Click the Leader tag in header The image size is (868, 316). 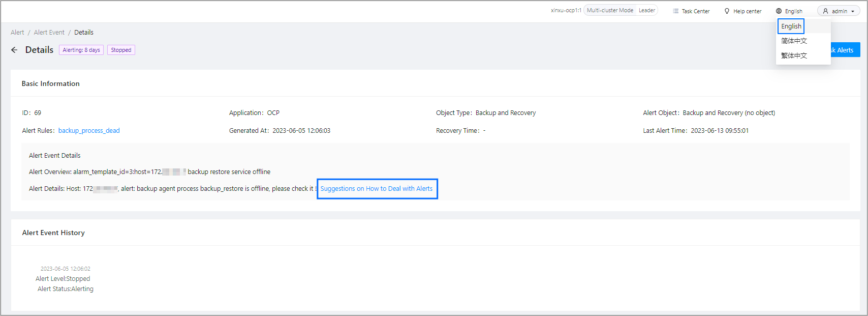pos(647,10)
